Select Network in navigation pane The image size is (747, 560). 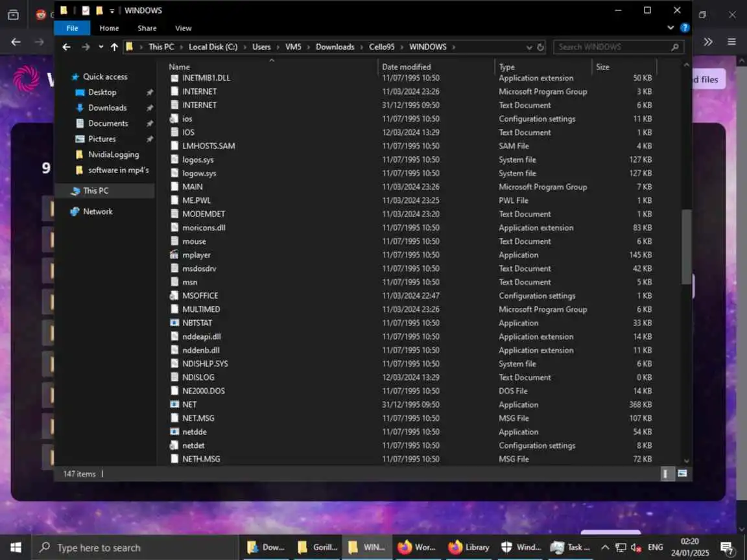point(98,211)
